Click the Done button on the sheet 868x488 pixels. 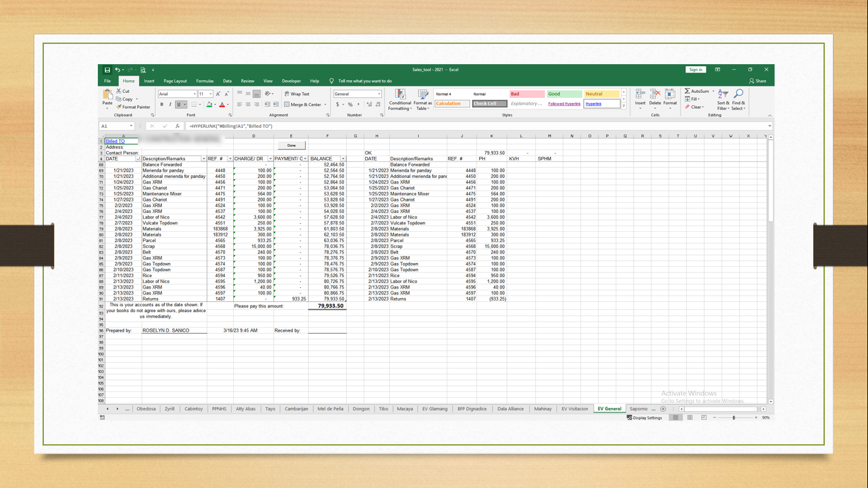coord(292,146)
